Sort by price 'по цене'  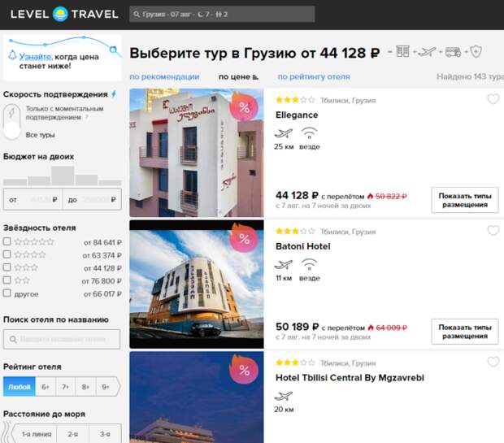coord(238,77)
